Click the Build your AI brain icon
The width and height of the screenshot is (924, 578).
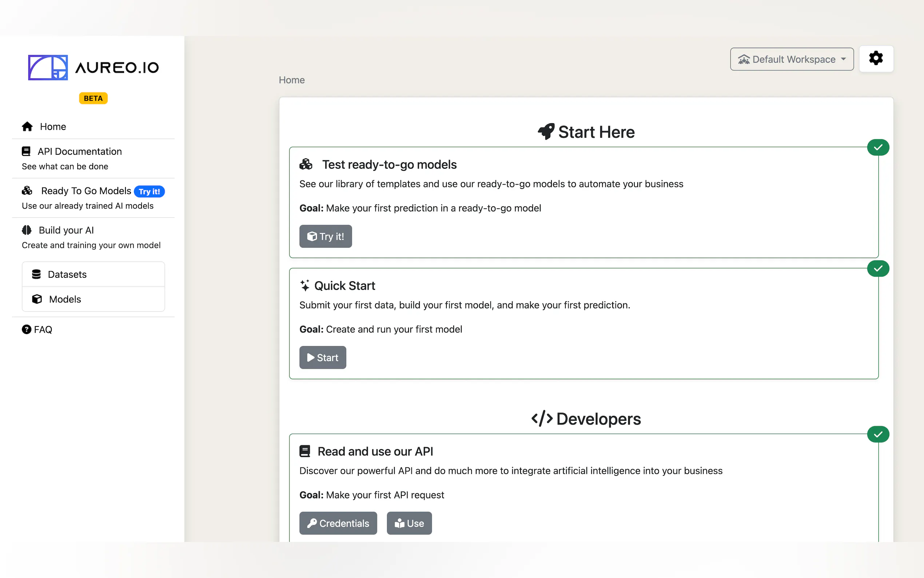coord(27,230)
